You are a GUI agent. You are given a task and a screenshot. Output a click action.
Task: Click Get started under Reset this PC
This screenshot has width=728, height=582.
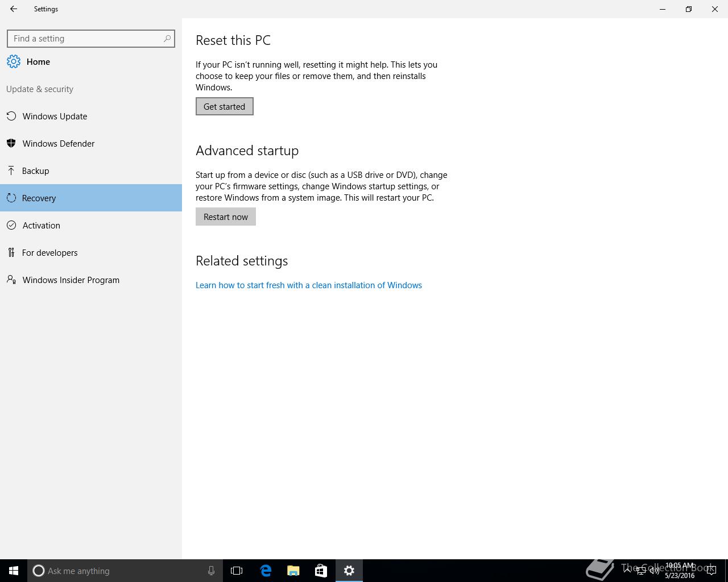pyautogui.click(x=225, y=106)
